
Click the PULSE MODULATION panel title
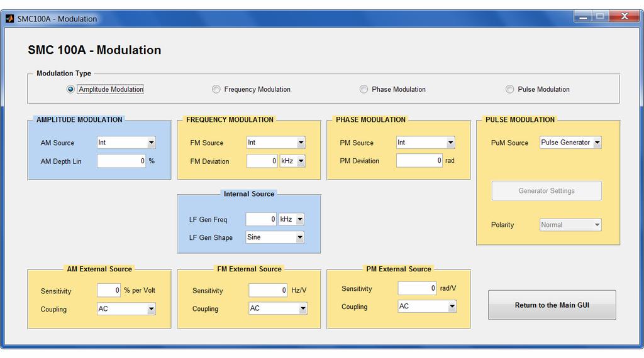tap(520, 120)
